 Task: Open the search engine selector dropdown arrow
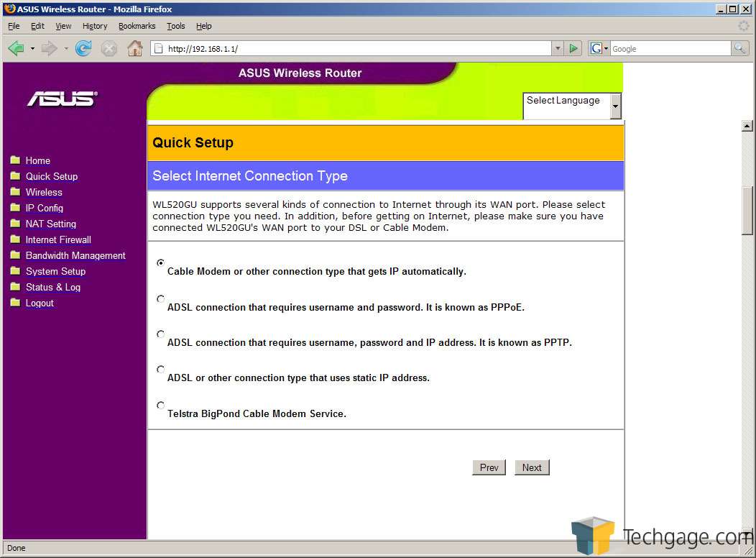606,48
